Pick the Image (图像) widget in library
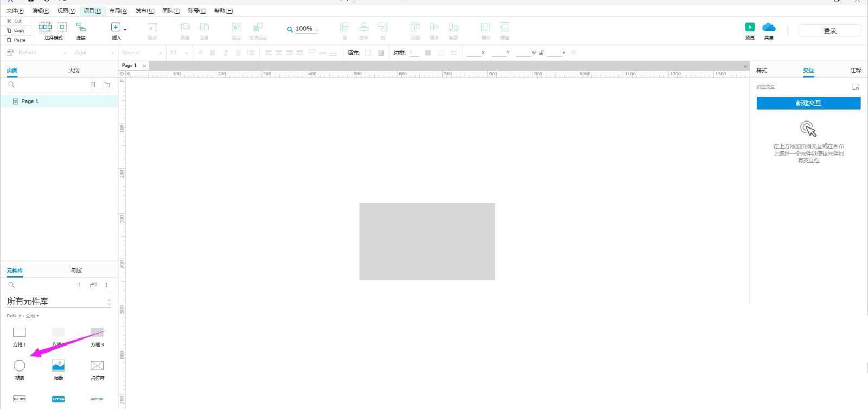 pyautogui.click(x=58, y=366)
